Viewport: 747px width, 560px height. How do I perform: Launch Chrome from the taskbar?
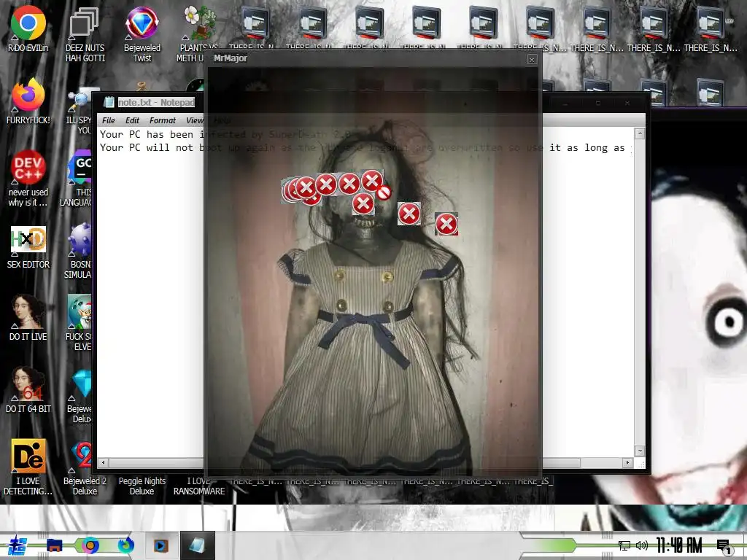point(90,545)
